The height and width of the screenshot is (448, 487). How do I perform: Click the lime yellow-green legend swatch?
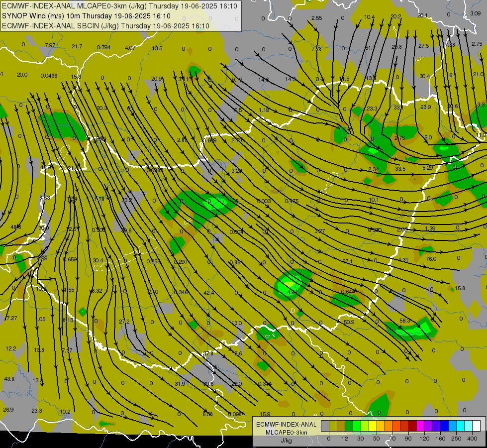[365, 426]
